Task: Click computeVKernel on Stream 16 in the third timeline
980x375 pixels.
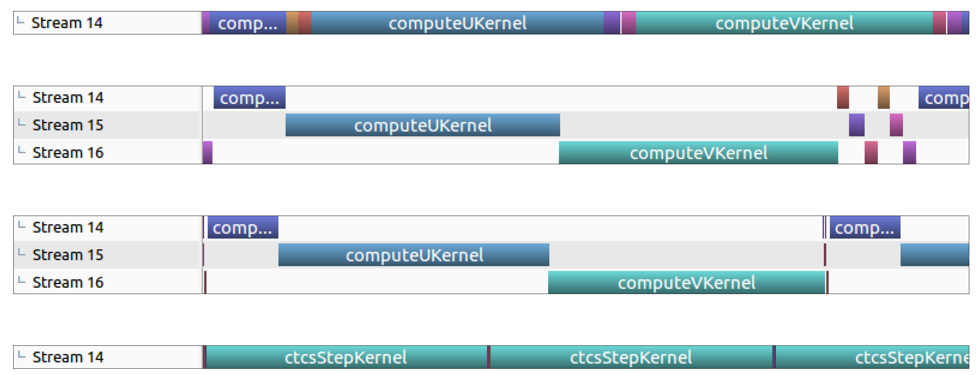Action: click(686, 282)
